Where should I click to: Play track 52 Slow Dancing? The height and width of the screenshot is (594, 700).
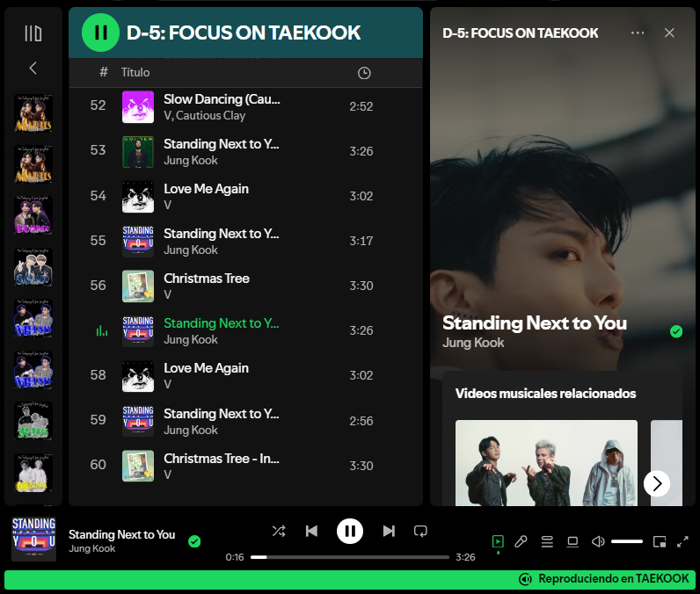coord(245,106)
